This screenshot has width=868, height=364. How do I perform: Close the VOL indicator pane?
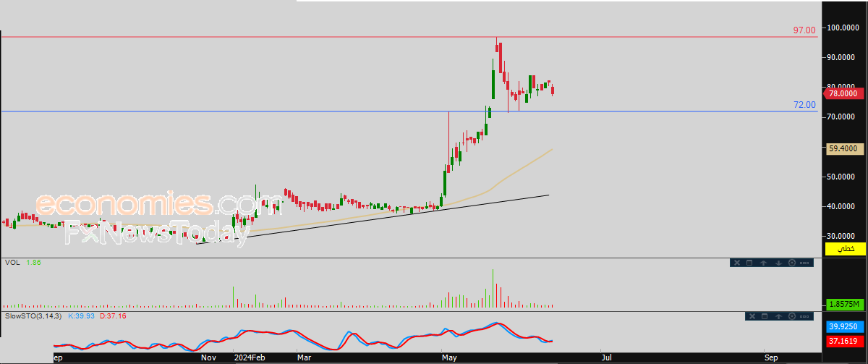[x=737, y=263]
